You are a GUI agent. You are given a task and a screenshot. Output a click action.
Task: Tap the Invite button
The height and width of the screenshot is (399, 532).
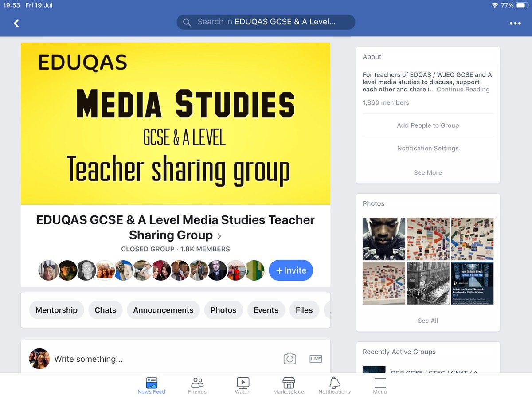[291, 270]
